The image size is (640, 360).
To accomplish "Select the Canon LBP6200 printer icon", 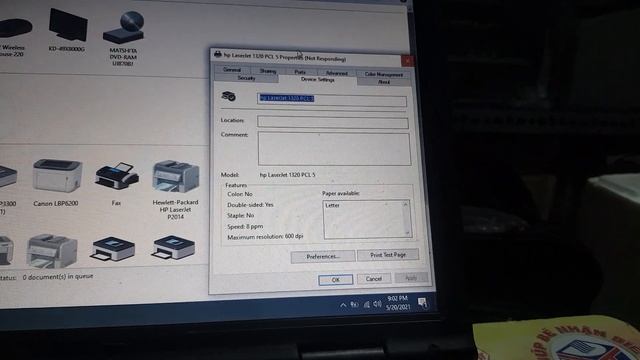I will (57, 176).
